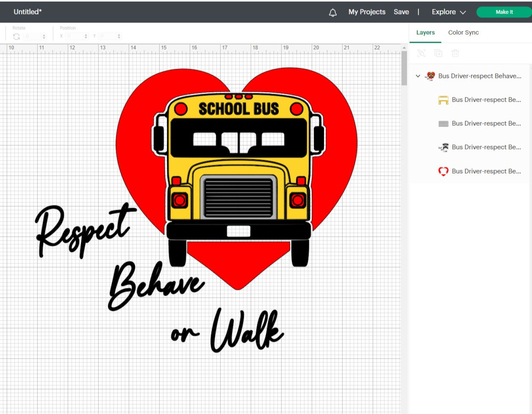Collapse the Bus Driver layer group
The width and height of the screenshot is (532, 414).
pos(418,76)
